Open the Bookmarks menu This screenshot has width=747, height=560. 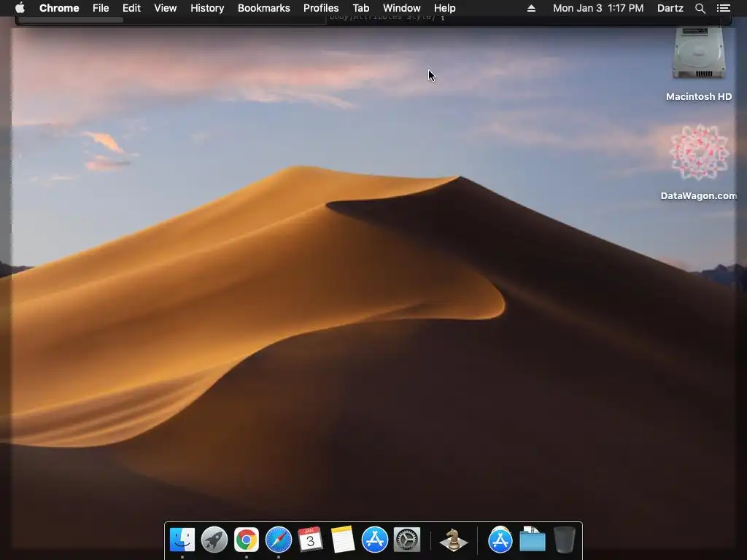click(264, 8)
